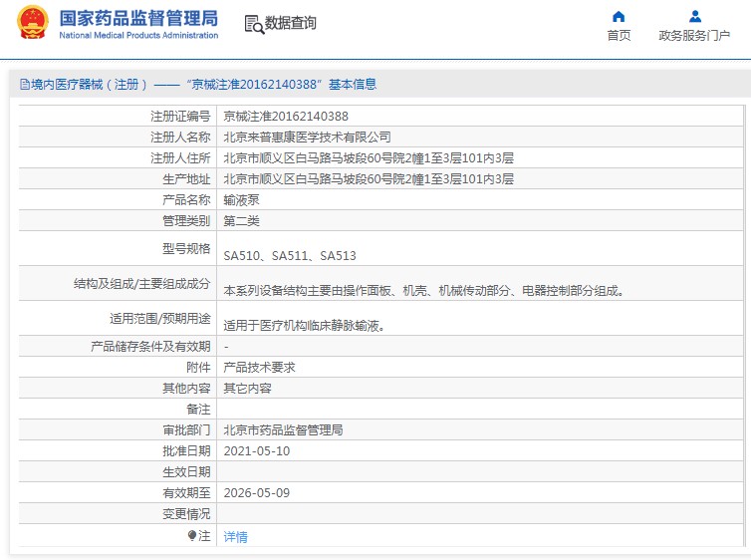This screenshot has width=751, height=560.
Task: Click the document icon before 境内医疗器械
Action: tap(24, 85)
